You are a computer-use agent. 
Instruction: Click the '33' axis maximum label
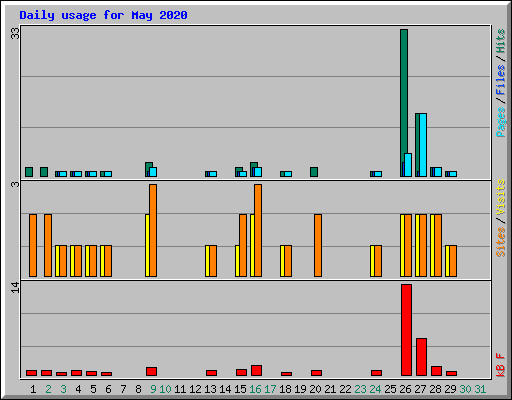pyautogui.click(x=15, y=33)
